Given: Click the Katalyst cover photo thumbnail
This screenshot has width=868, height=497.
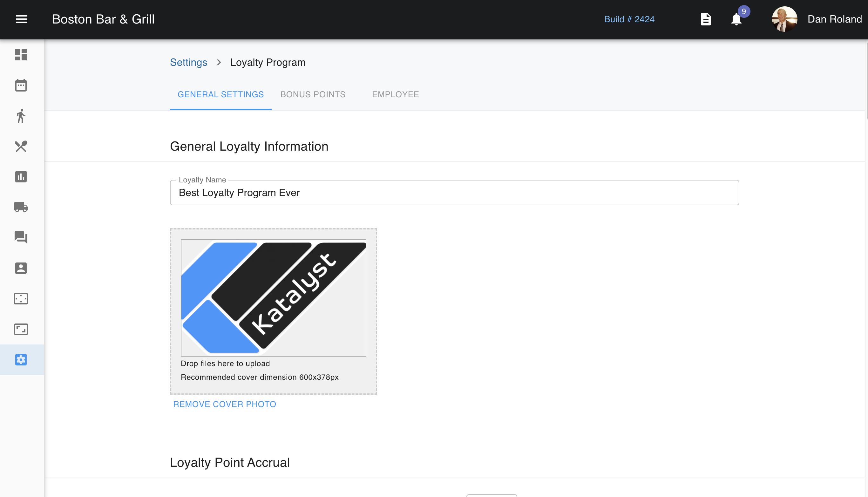Looking at the screenshot, I should 273,297.
